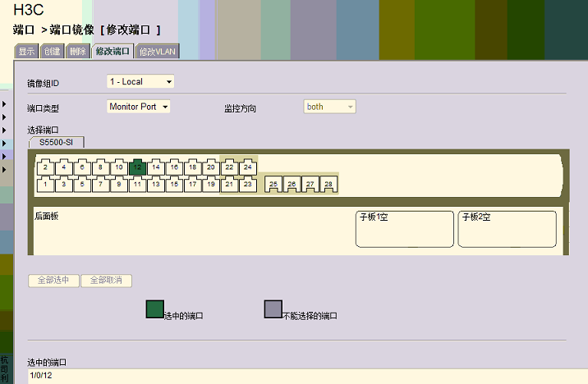Pick SFP port 28
This screenshot has height=384, width=588.
[329, 185]
